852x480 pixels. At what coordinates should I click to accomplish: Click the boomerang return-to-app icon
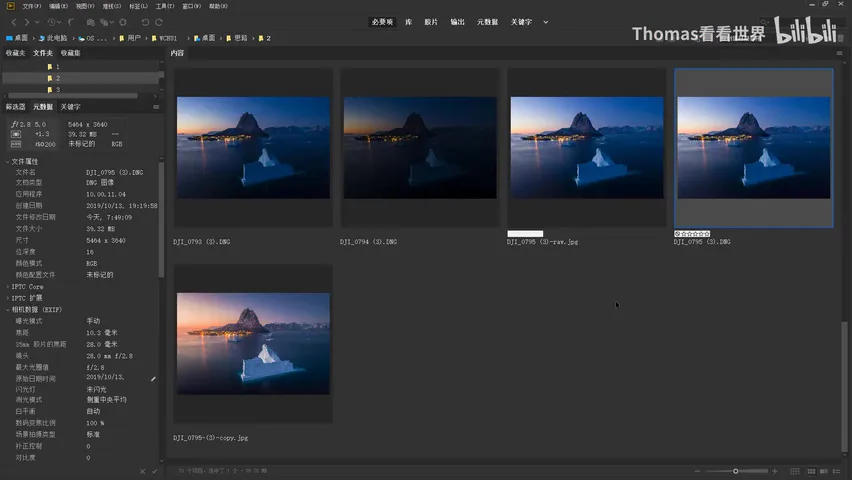coord(71,22)
